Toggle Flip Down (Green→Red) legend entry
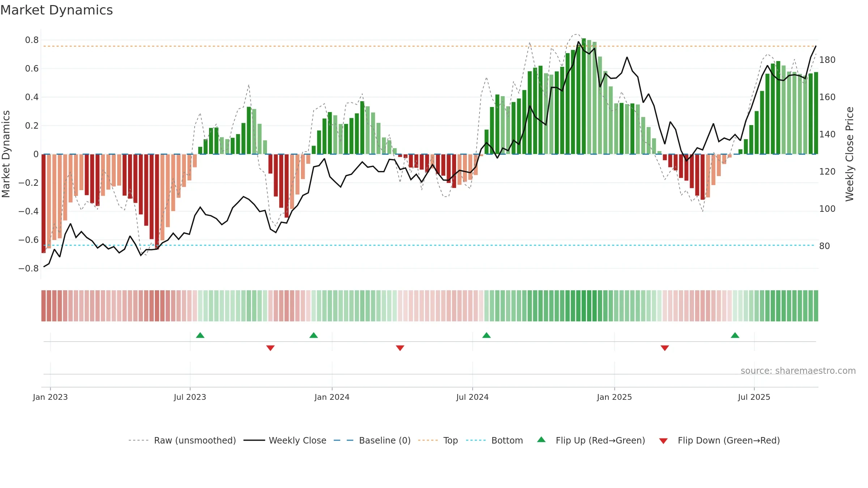This screenshot has width=868, height=488. tap(719, 440)
